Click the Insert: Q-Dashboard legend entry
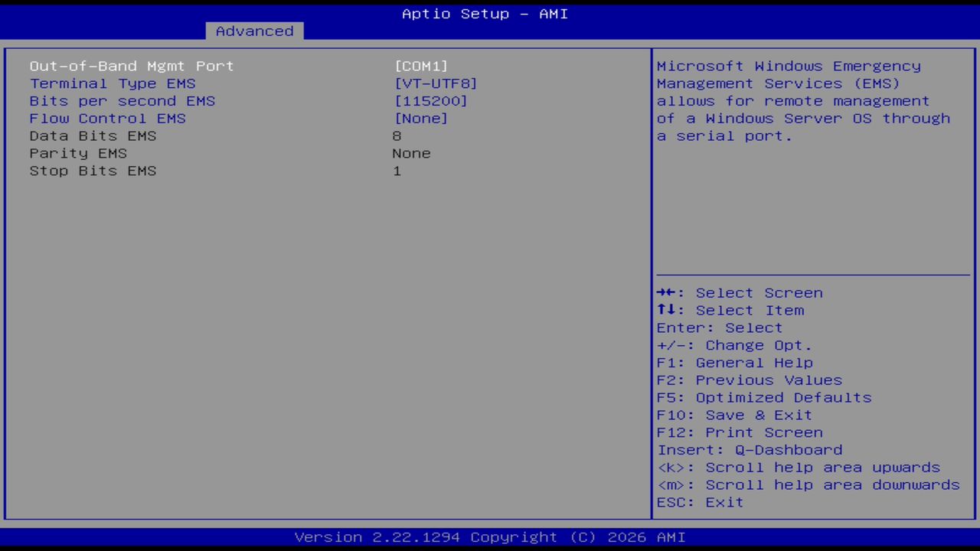Screen dimensions: 980x551 [x=750, y=449]
